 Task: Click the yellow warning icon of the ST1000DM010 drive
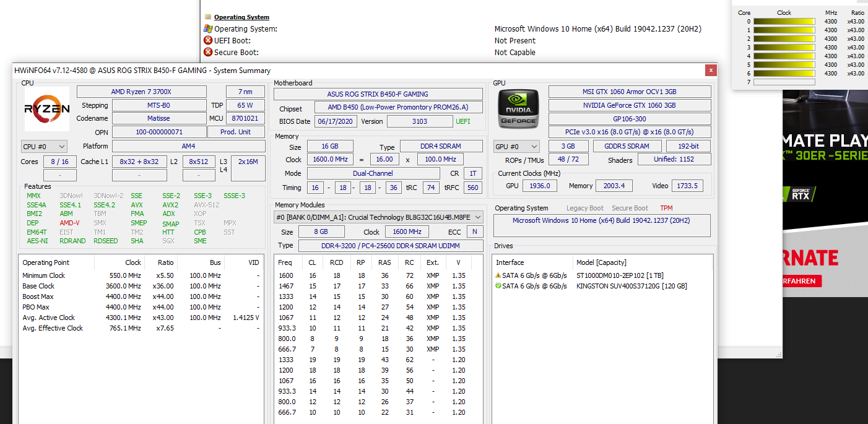[498, 275]
